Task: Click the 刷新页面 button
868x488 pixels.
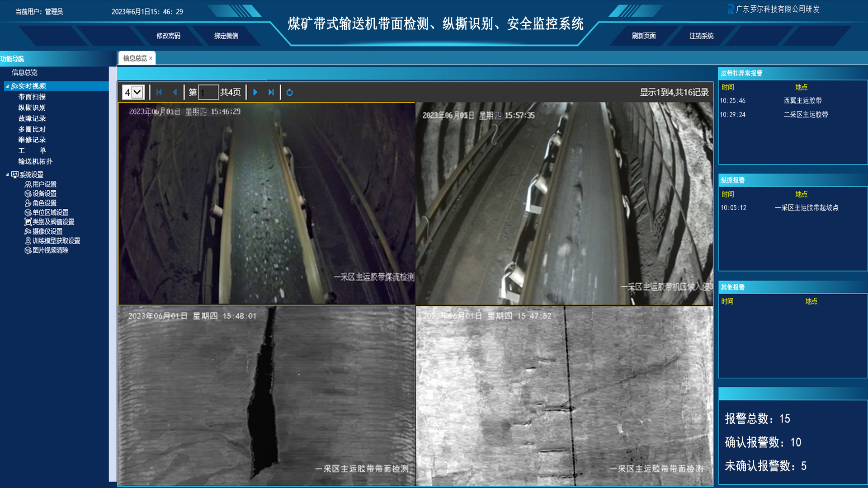Action: [644, 36]
